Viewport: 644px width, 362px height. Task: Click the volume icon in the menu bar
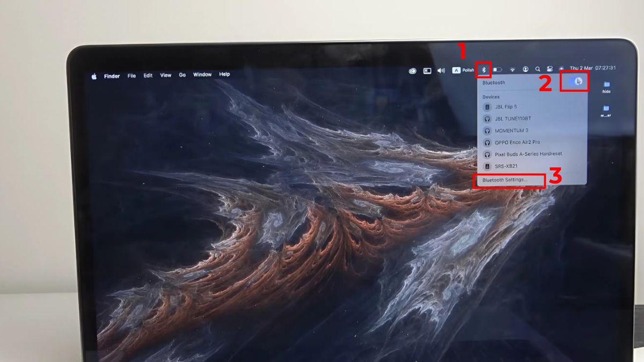[x=442, y=69]
